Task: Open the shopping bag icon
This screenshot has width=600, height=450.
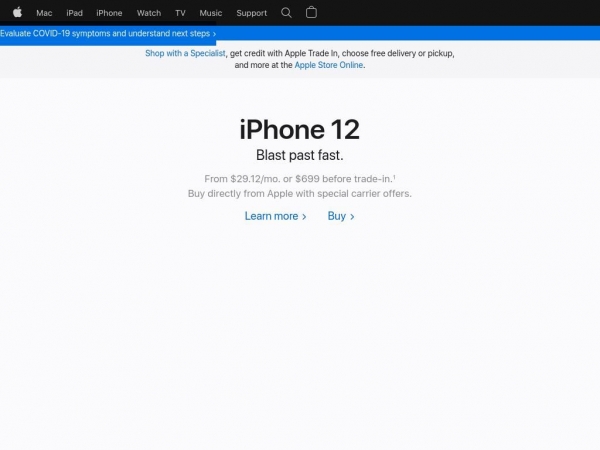Action: (311, 13)
